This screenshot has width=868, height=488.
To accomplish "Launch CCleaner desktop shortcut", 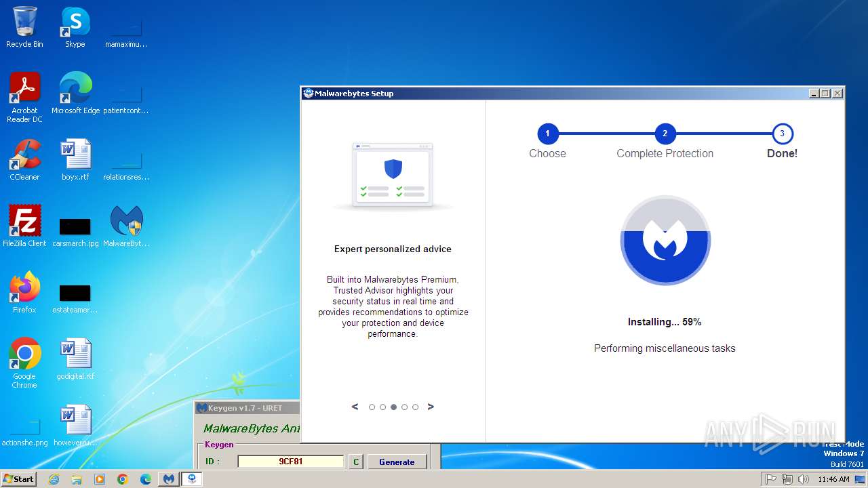I will (24, 160).
